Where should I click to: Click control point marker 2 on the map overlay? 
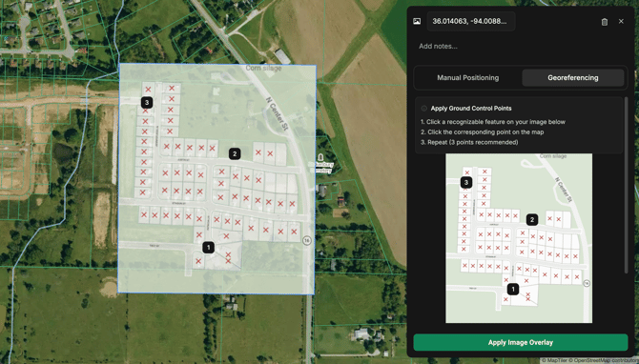point(235,154)
